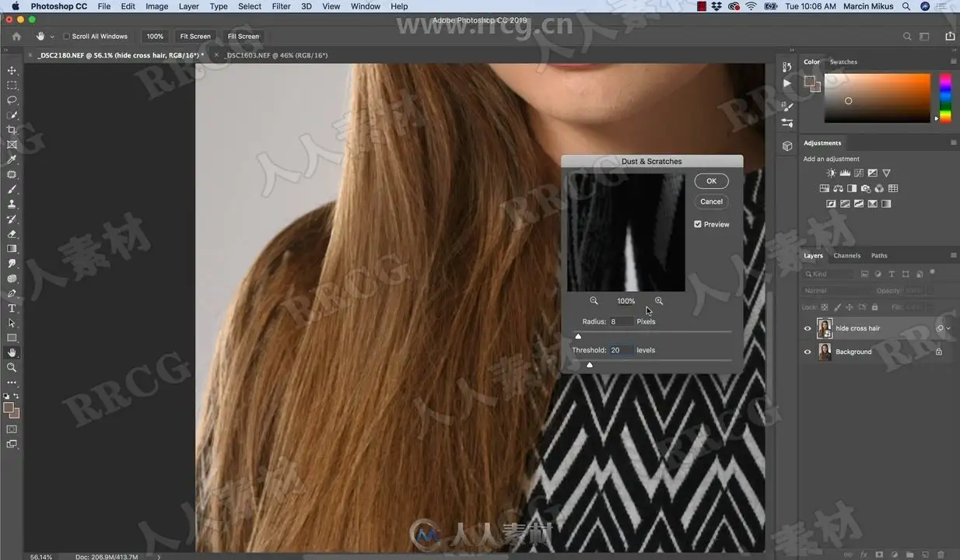Viewport: 960px width, 560px height.
Task: Click the Fit Screen button
Action: pyautogui.click(x=195, y=37)
